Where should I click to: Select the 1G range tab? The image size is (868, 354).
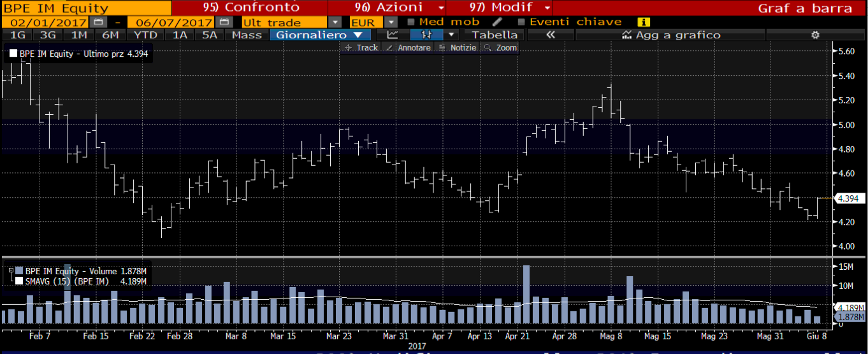coord(18,35)
